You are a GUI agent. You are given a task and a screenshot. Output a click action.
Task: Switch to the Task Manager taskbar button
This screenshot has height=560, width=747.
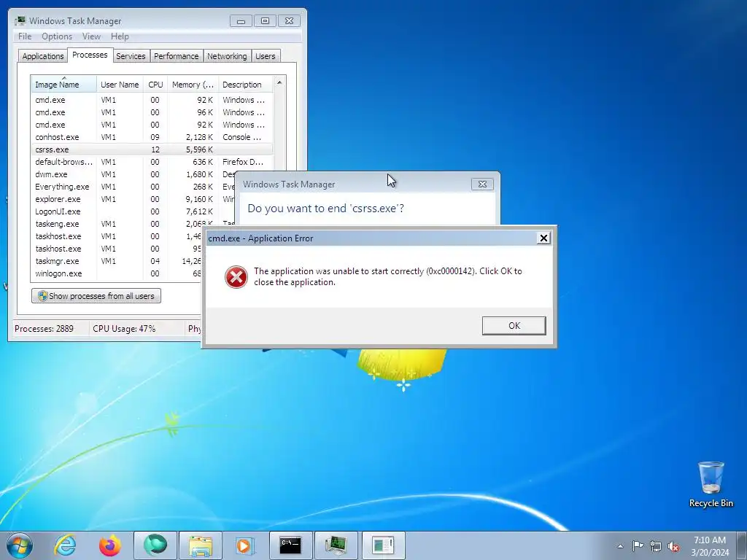click(336, 545)
